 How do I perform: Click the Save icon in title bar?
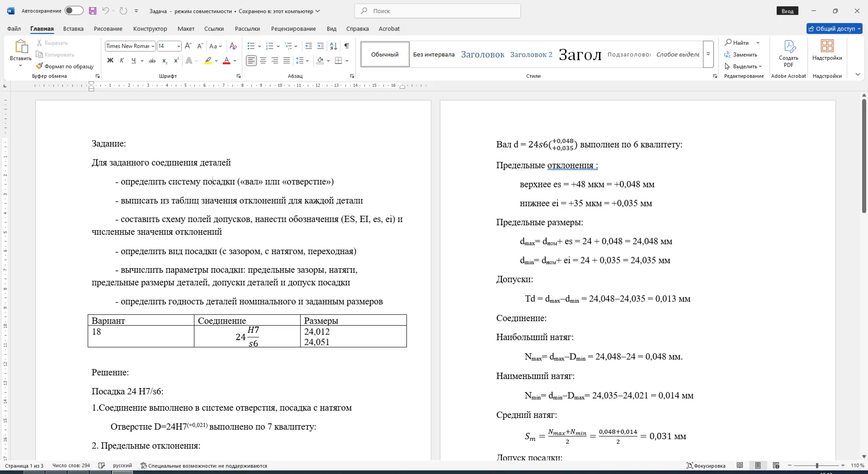(93, 11)
